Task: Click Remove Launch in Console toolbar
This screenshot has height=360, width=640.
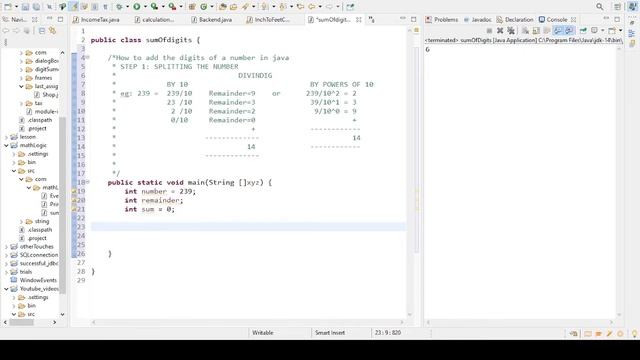Action: [x=500, y=30]
